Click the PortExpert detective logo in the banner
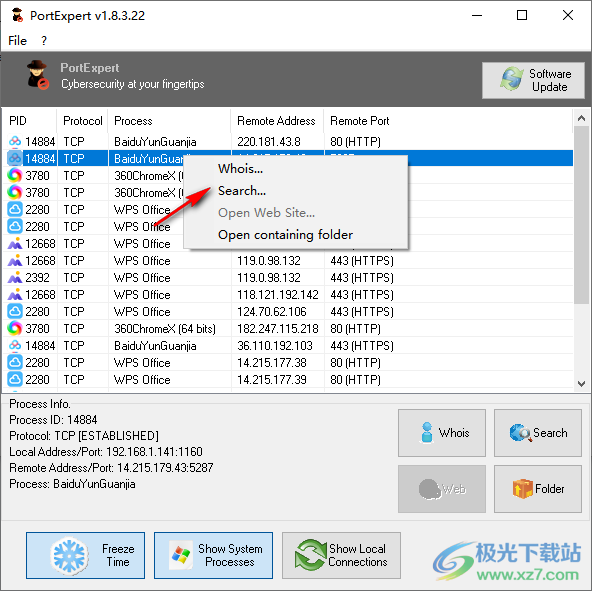This screenshot has width=592, height=591. pos(37,75)
